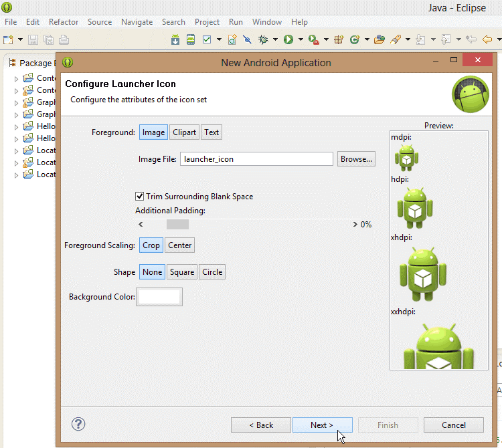Expand the first project in Package Explorer
This screenshot has height=448, width=502.
[17, 78]
